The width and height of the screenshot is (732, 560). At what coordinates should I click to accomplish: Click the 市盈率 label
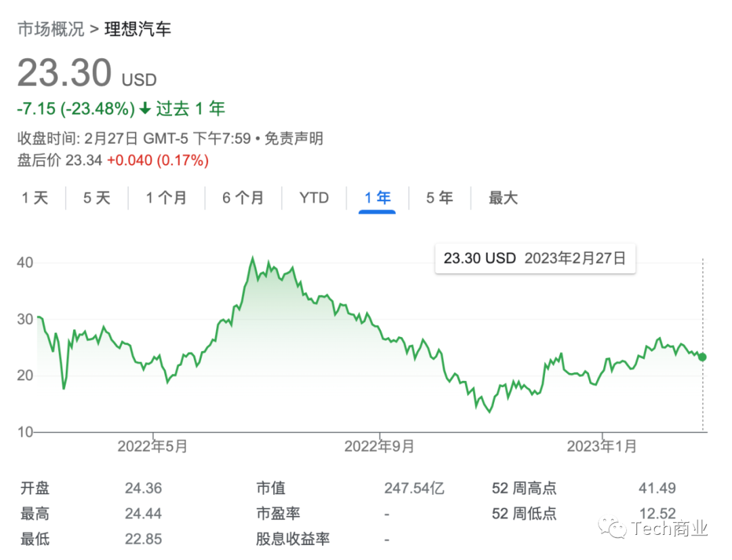[279, 514]
